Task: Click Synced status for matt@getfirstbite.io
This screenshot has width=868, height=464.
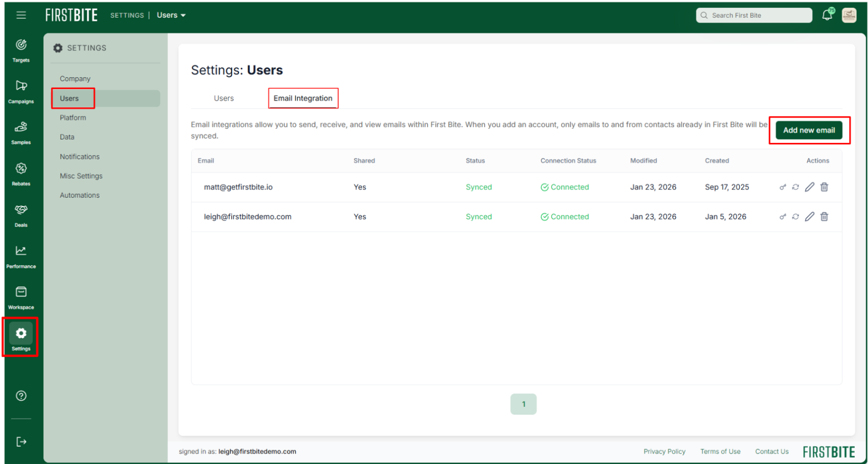Action: (479, 187)
